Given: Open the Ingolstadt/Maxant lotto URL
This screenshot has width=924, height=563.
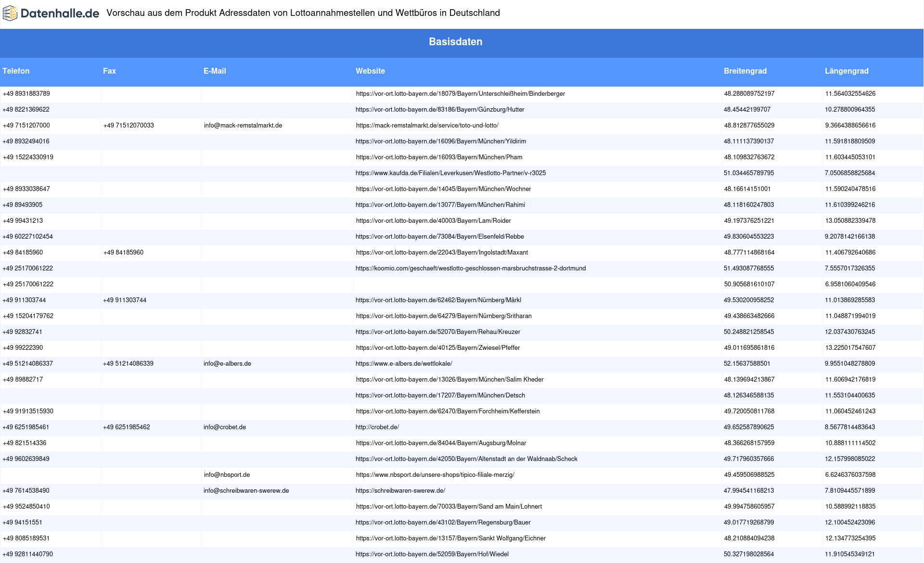Looking at the screenshot, I should (442, 253).
